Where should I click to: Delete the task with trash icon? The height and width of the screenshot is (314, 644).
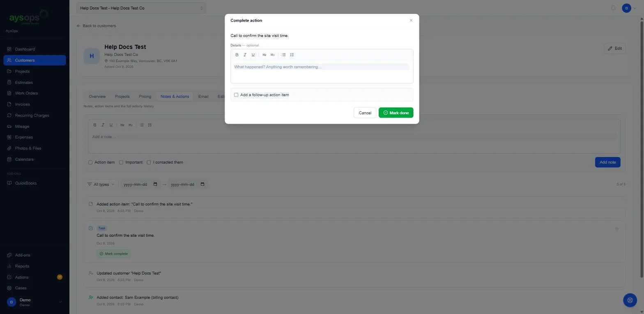616,229
